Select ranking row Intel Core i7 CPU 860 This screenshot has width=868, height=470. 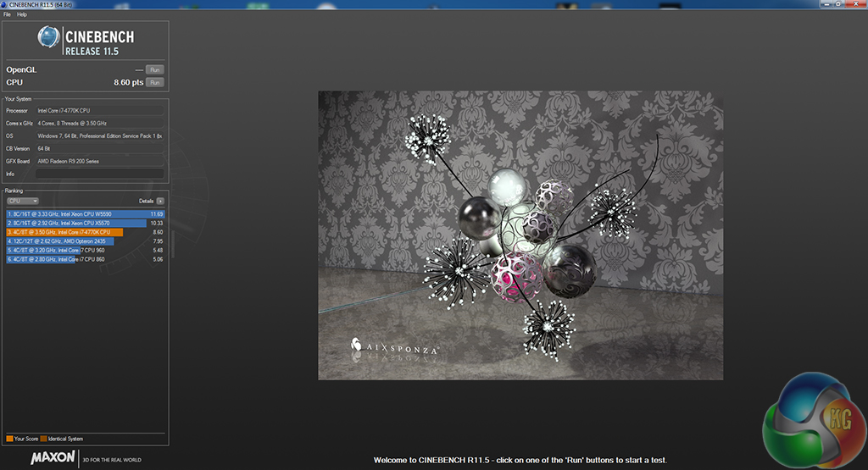[x=86, y=259]
